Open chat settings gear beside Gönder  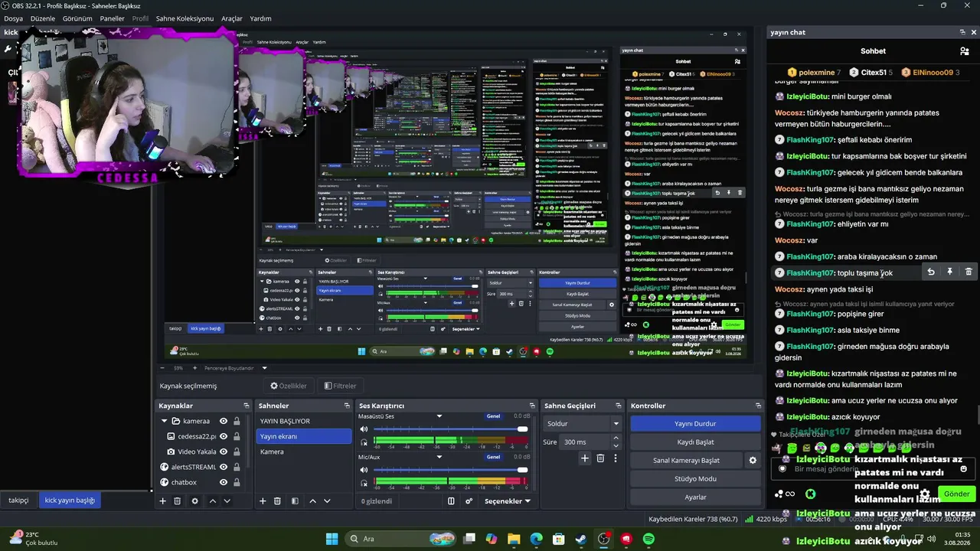925,494
